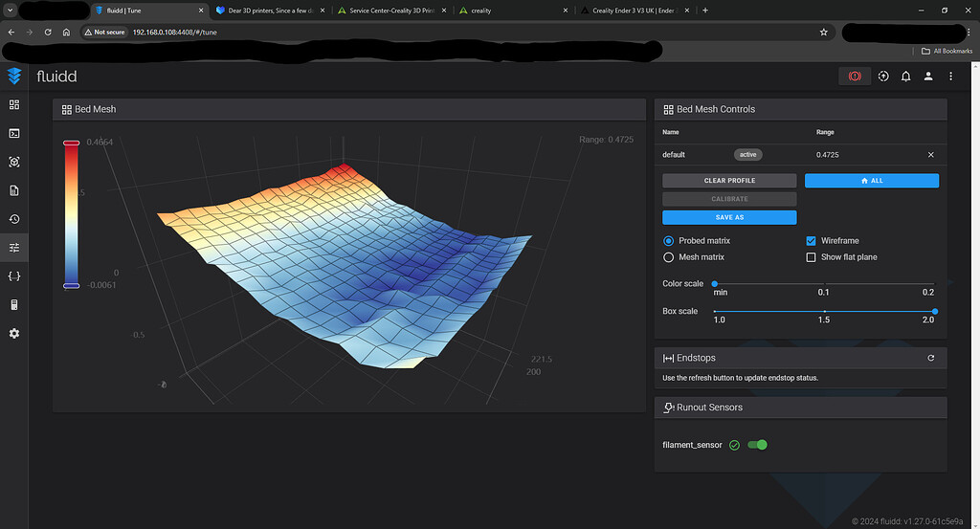Viewport: 980px width, 529px height.
Task: Toggle the filament_sensor switch off
Action: tap(757, 445)
